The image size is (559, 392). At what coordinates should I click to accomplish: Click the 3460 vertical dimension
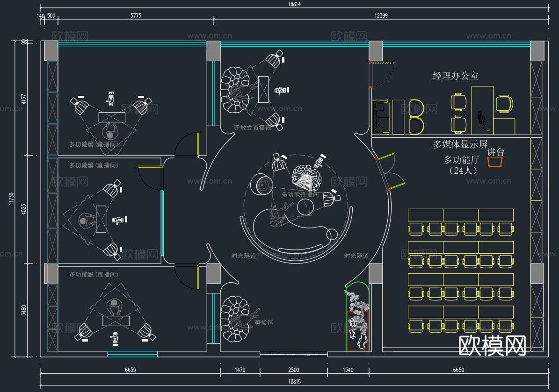(23, 310)
